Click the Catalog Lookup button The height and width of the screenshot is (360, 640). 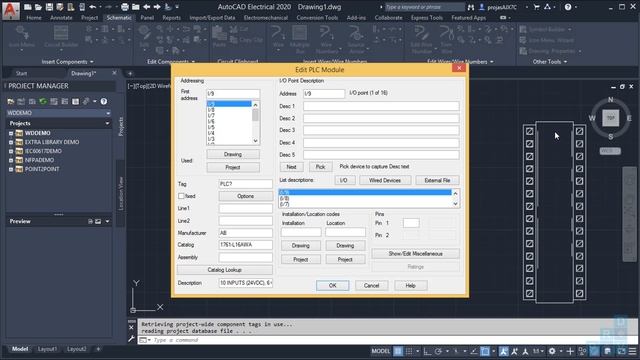(x=224, y=270)
